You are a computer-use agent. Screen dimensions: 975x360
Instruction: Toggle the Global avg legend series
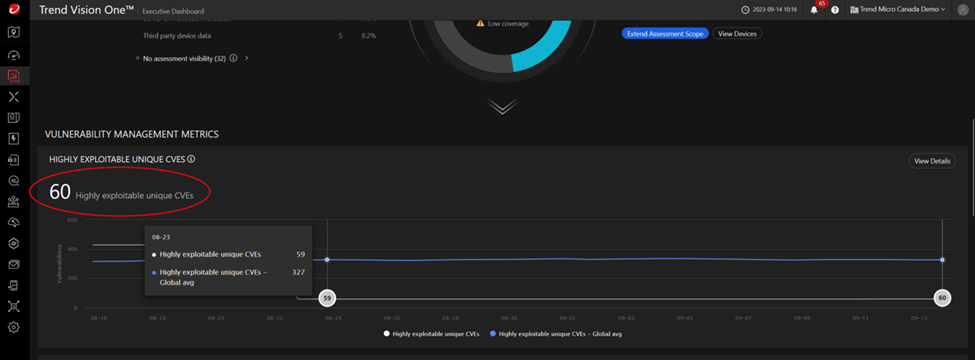coord(557,334)
